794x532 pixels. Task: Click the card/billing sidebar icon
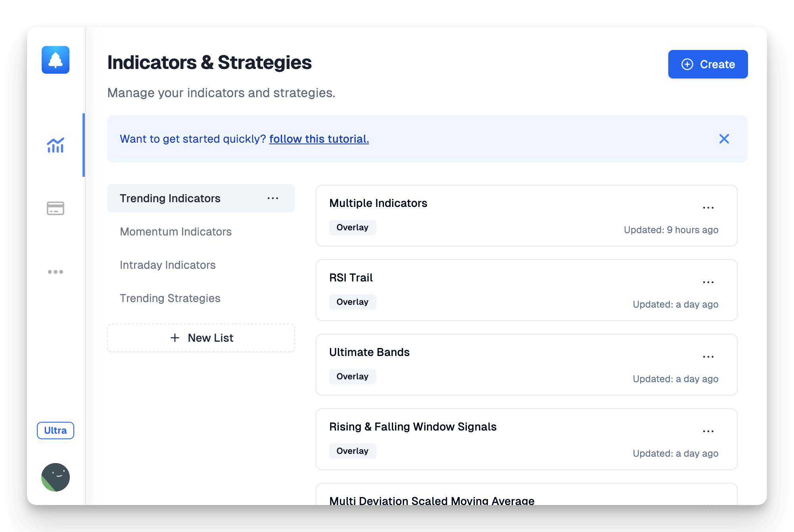tap(56, 208)
